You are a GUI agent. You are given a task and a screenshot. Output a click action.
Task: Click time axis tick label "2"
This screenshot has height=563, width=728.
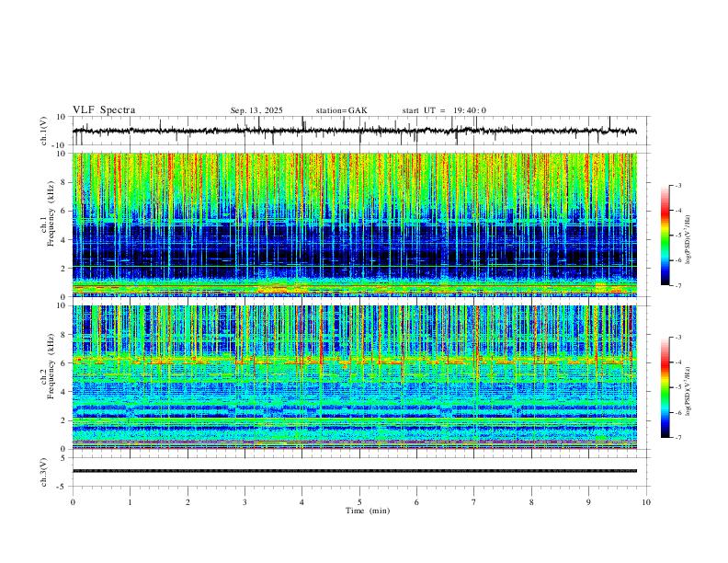188,502
